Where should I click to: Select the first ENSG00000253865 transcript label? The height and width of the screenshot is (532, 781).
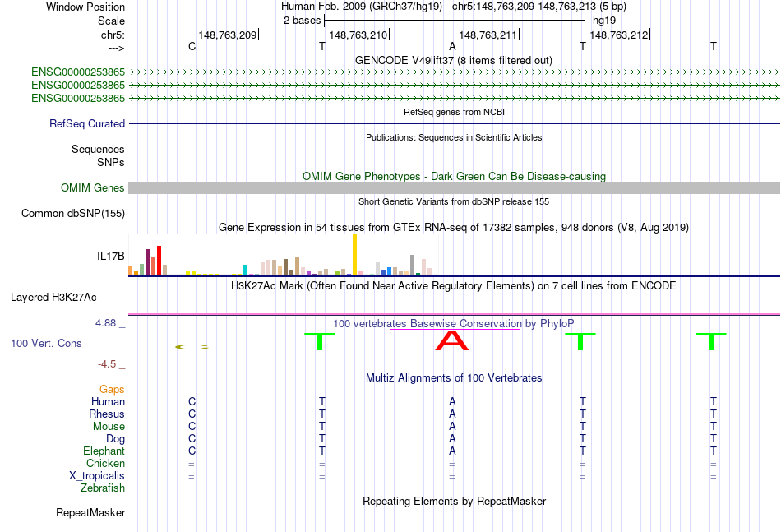[x=78, y=72]
